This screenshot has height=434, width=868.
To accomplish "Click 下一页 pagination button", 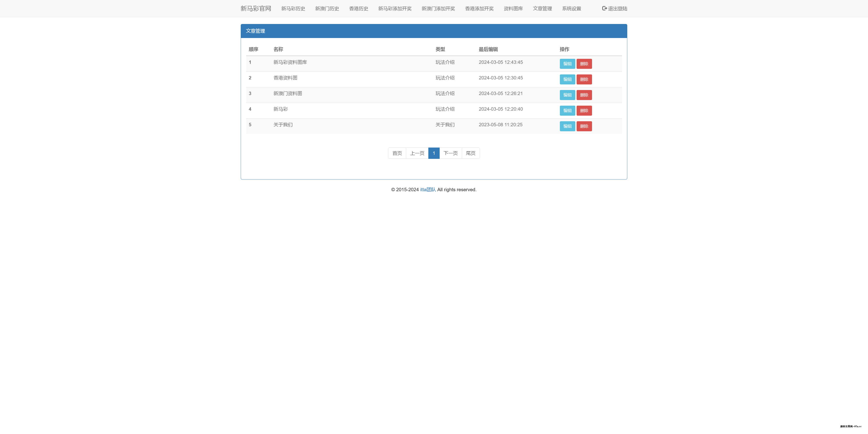I will tap(451, 153).
